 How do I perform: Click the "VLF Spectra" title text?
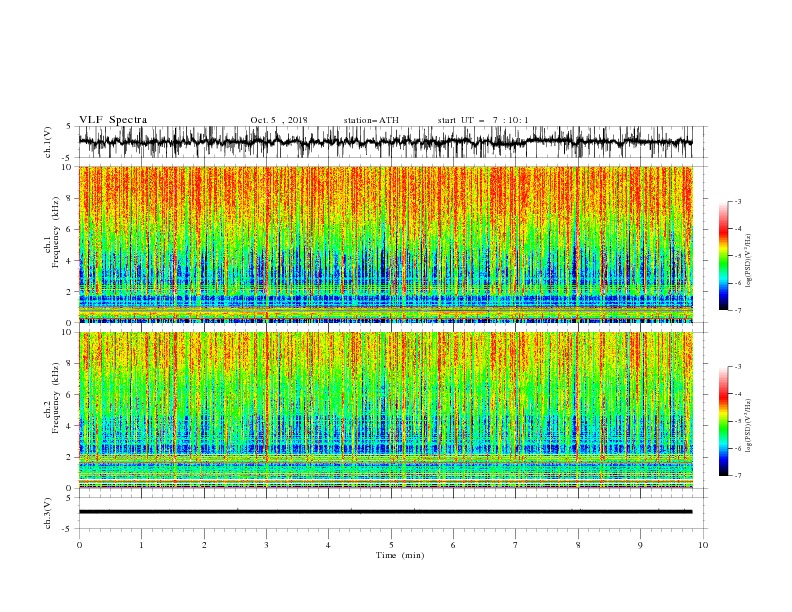113,120
